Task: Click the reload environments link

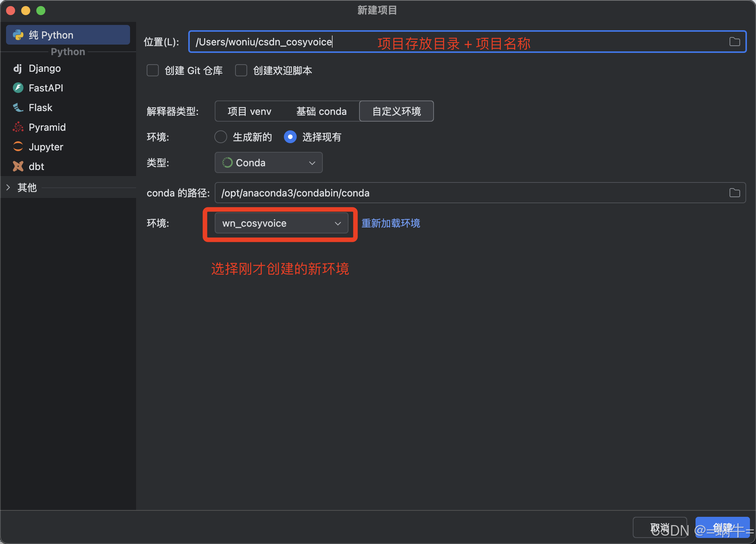Action: click(390, 223)
